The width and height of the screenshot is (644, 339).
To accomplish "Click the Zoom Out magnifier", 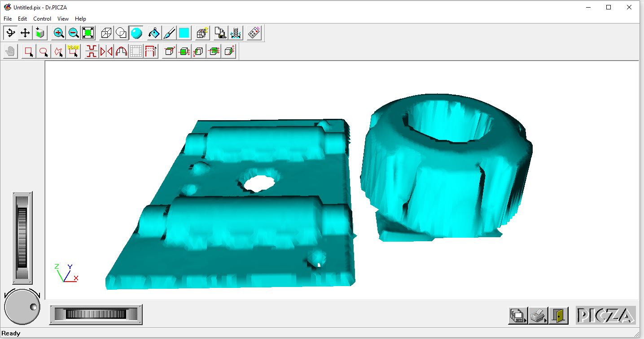I will [74, 33].
